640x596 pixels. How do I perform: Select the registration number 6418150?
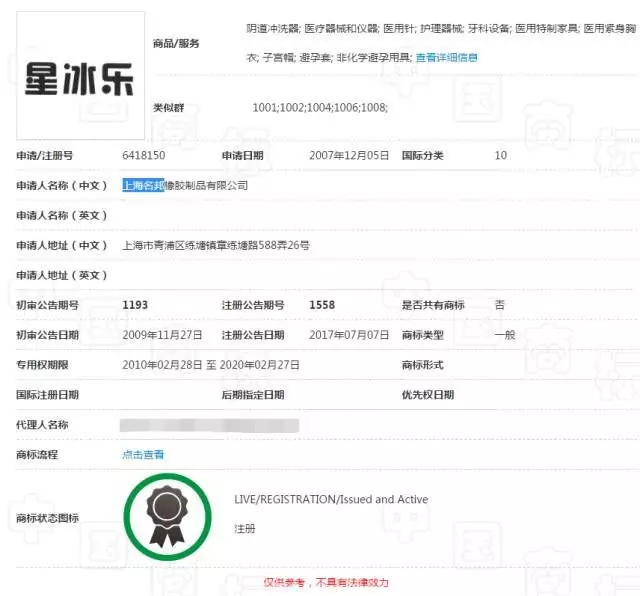click(x=144, y=156)
